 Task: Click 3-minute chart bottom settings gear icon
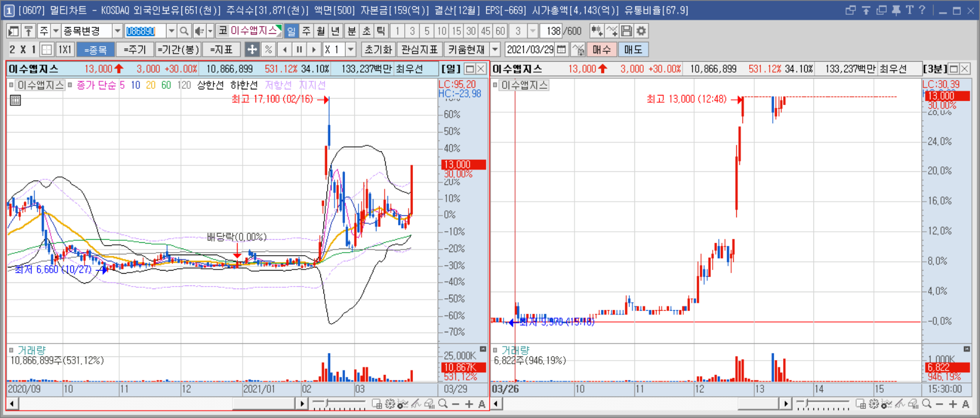[874, 404]
